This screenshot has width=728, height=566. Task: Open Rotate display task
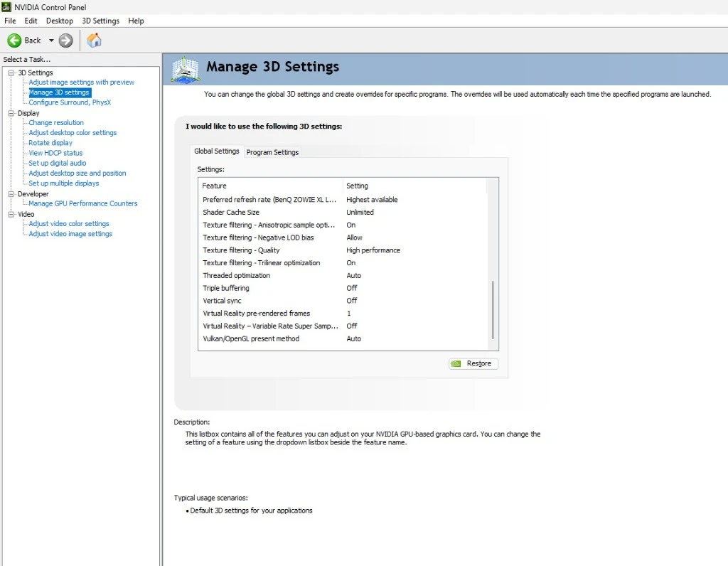(50, 143)
